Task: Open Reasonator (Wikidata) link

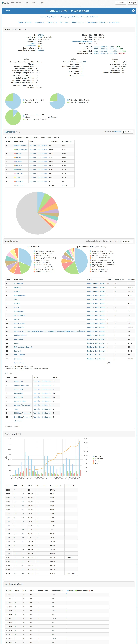Action: coord(89,17)
